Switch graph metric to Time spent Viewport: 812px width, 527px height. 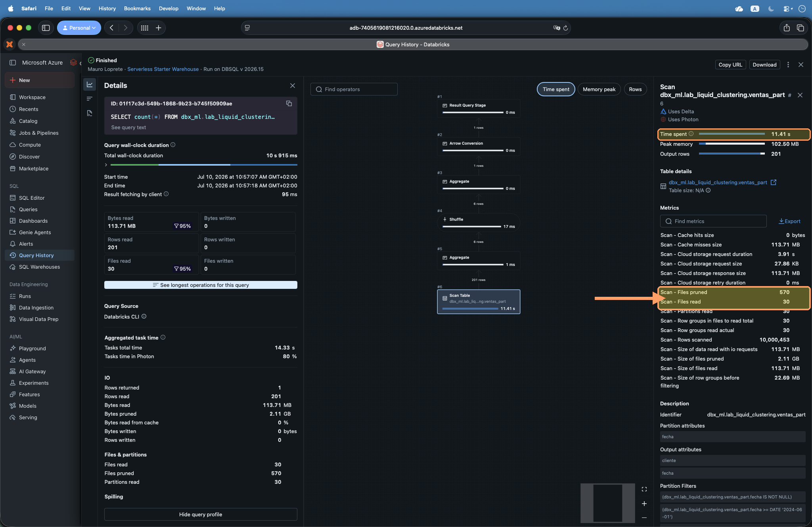pos(556,89)
